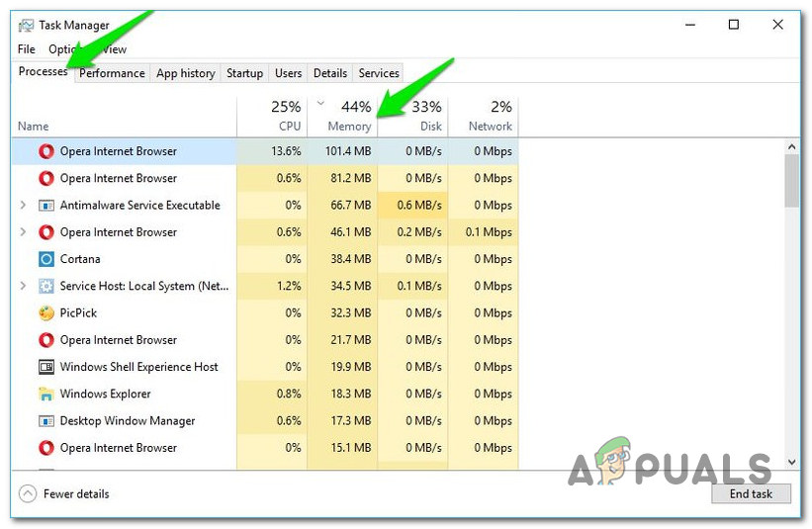This screenshot has width=812, height=529.
Task: Click the scroll up arrow of the process list
Action: [x=792, y=147]
